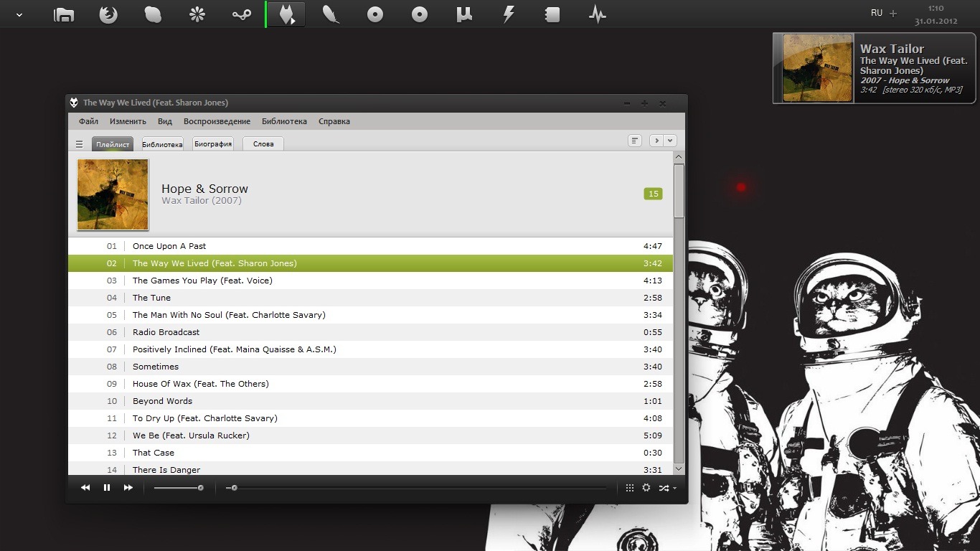Pause playback
The height and width of the screenshot is (551, 980).
[107, 488]
